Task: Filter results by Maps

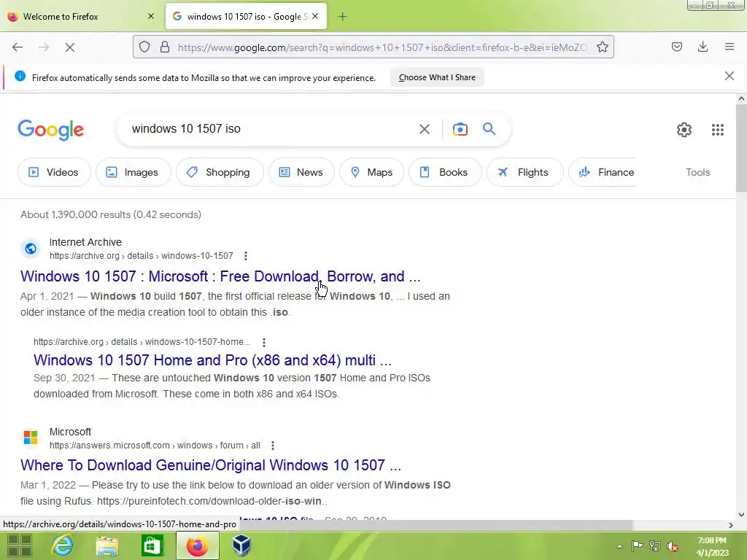Action: tap(371, 172)
